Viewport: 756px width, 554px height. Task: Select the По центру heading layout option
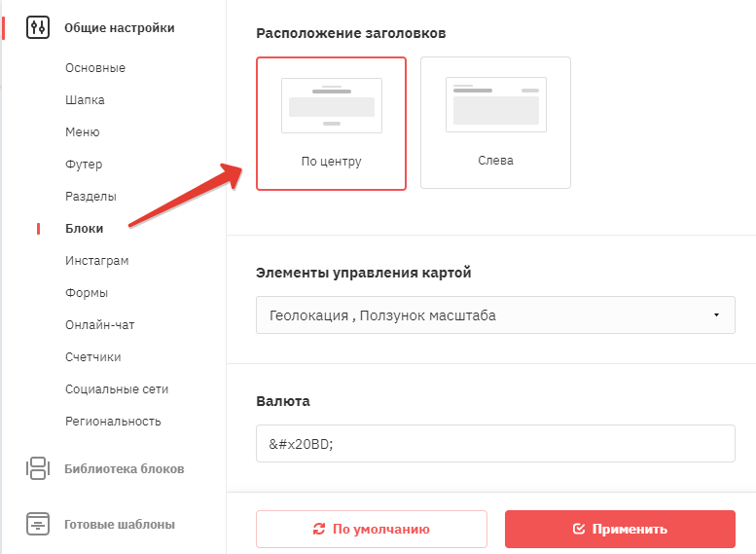point(331,124)
